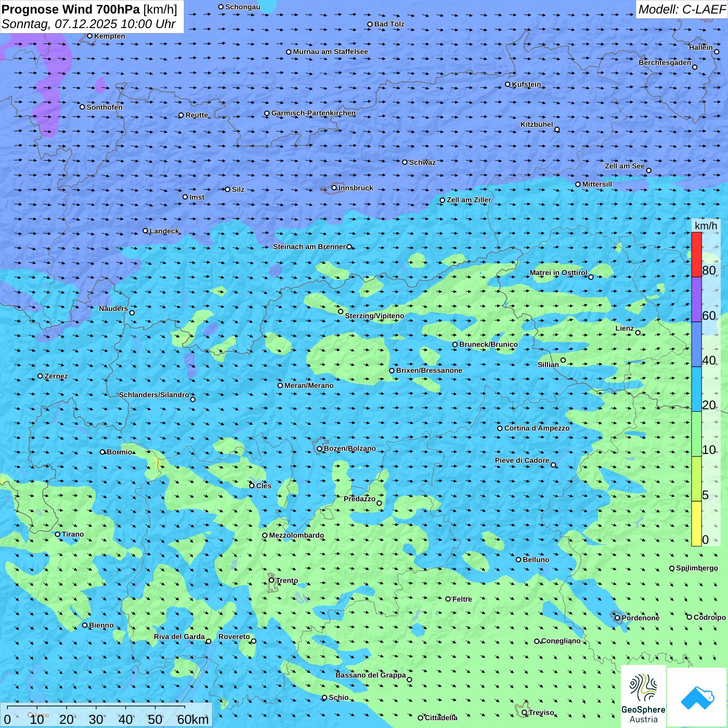
Task: Click the Bienno marker dot
Action: (x=85, y=625)
